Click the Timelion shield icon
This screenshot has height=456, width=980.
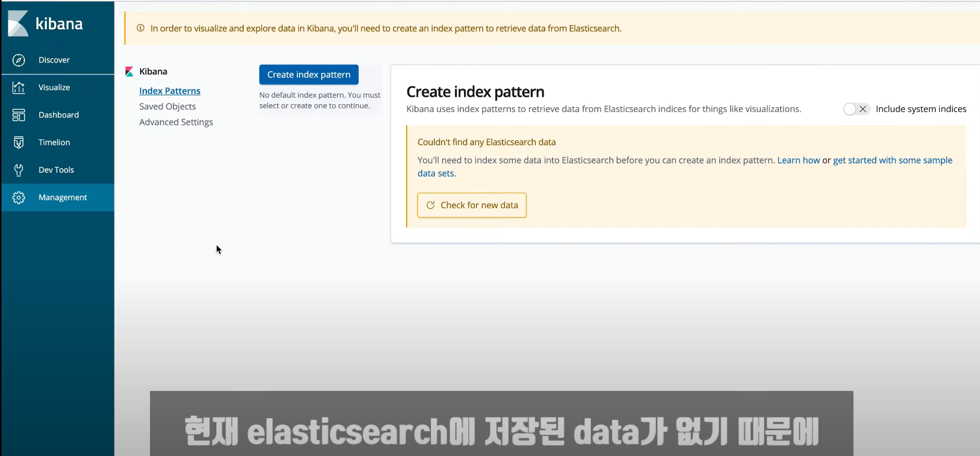click(19, 143)
